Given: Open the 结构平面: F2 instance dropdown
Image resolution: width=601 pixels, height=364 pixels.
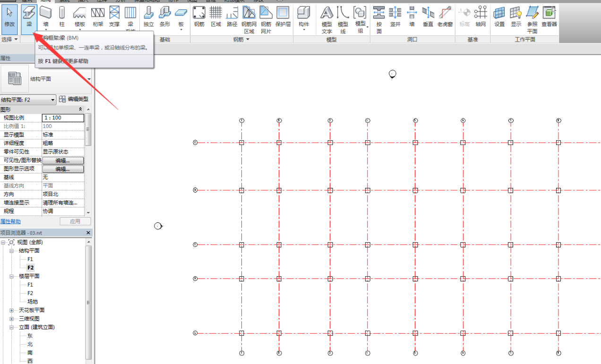Looking at the screenshot, I should point(28,100).
